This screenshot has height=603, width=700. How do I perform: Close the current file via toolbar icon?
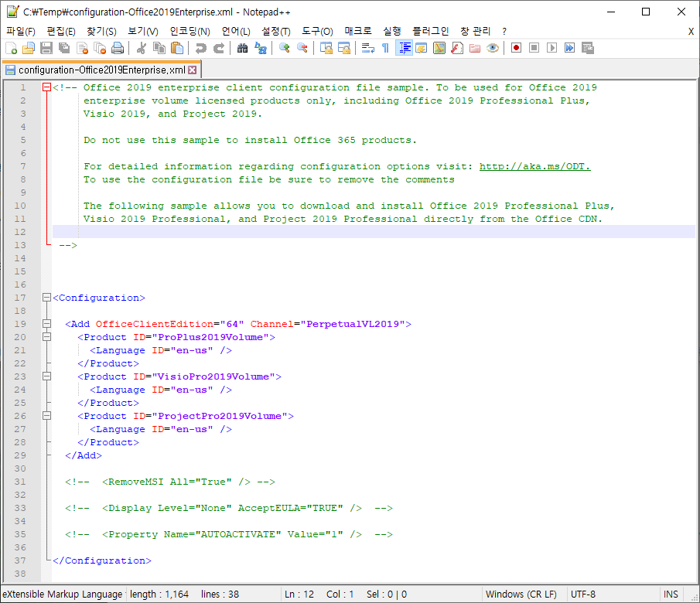pyautogui.click(x=82, y=48)
